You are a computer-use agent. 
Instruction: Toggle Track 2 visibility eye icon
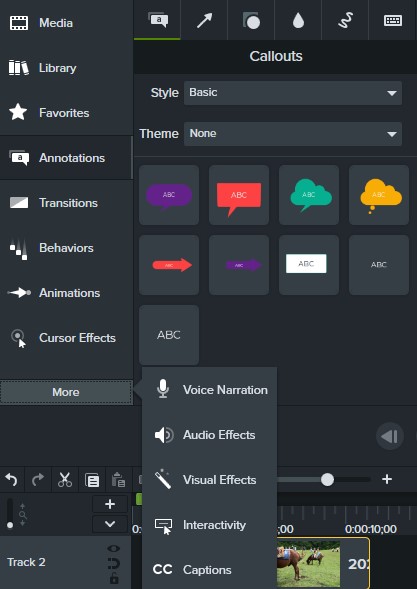[114, 549]
